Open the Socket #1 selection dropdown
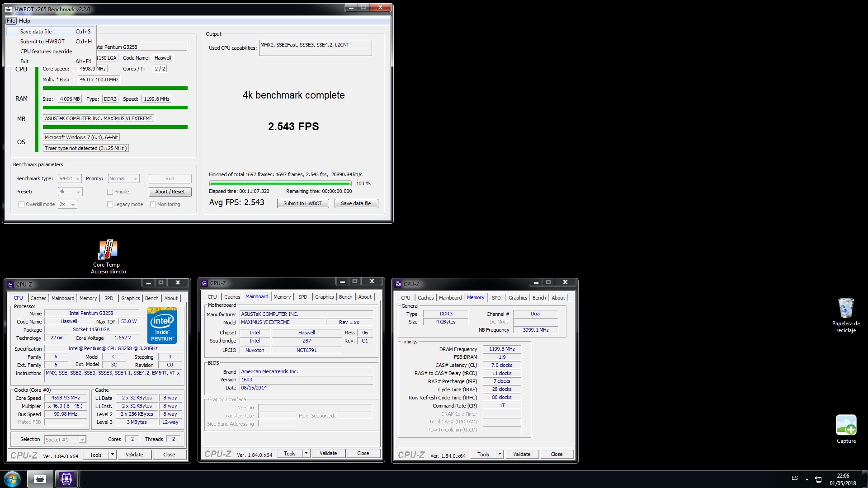Image resolution: width=868 pixels, height=488 pixels. coord(66,439)
